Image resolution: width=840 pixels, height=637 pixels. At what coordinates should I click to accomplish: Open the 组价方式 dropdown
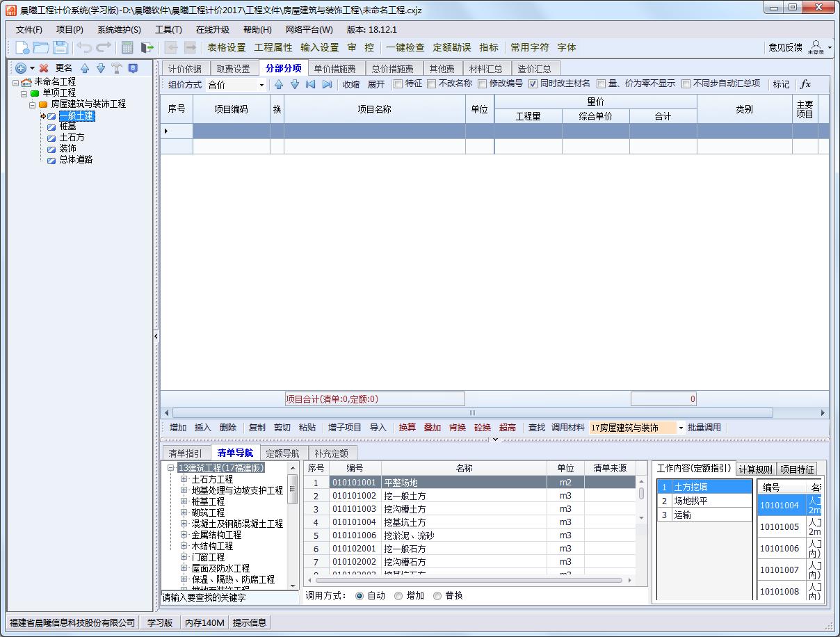pos(261,85)
